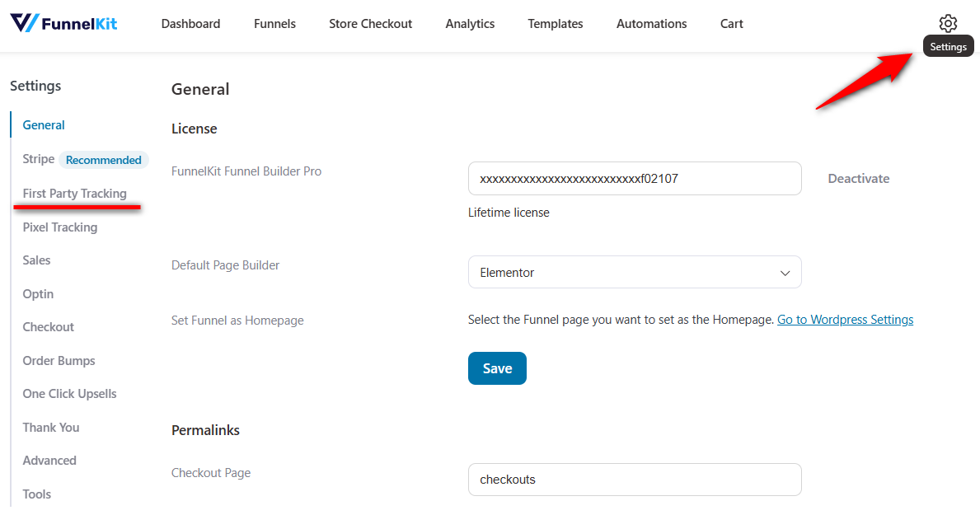
Task: Click the License section heading
Action: tap(195, 129)
